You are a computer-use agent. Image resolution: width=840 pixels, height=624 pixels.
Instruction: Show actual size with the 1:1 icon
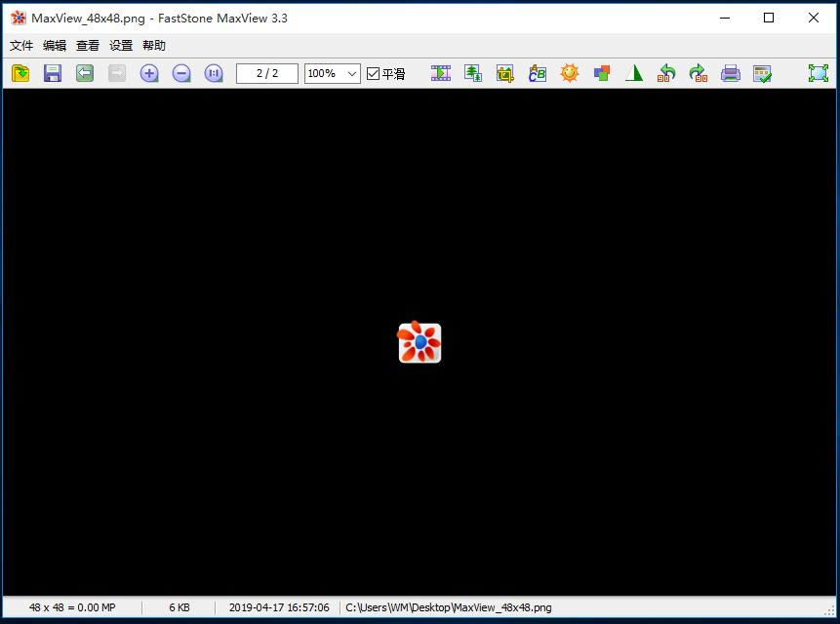point(214,73)
